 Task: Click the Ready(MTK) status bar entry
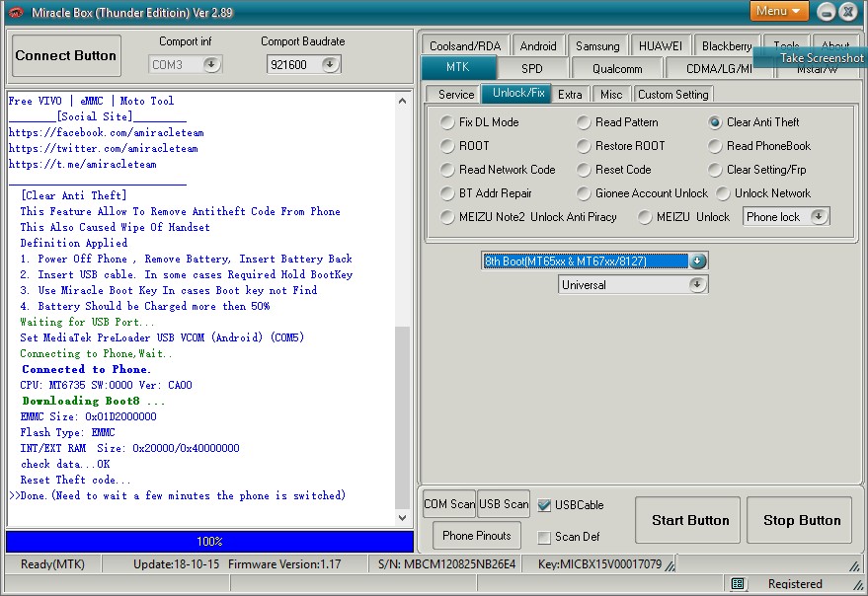point(52,564)
